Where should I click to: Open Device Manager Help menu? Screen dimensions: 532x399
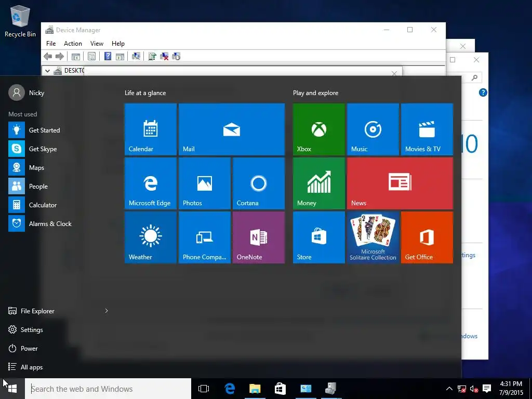coord(118,44)
